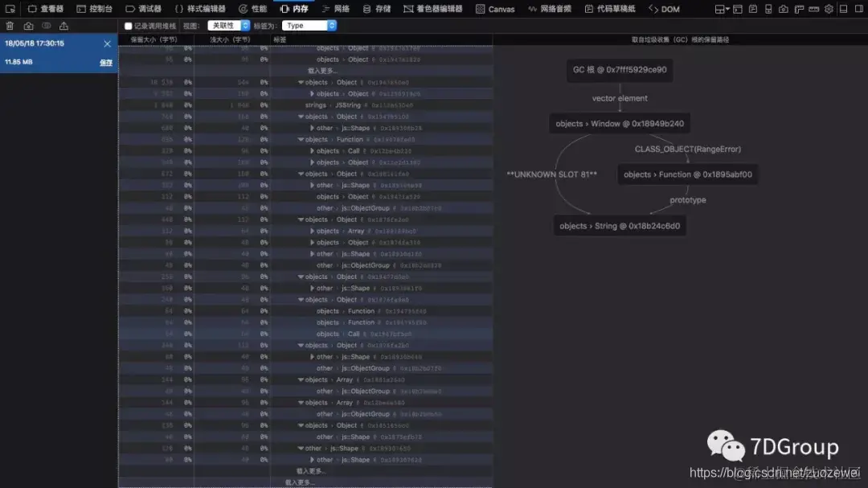Screen dimensions: 868x488
Task: Open the scratchpad toolbar icon
Action: pyautogui.click(x=753, y=9)
